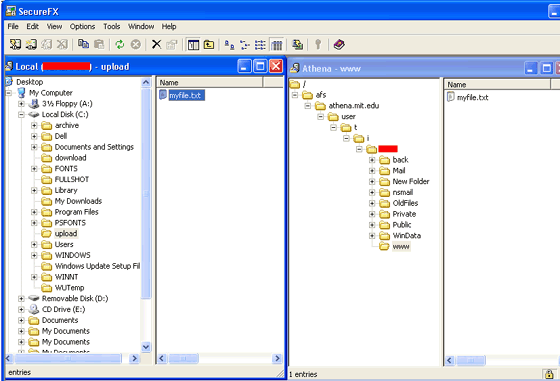The width and height of the screenshot is (560, 381).
Task: Select the remote Public folder
Action: tap(402, 225)
